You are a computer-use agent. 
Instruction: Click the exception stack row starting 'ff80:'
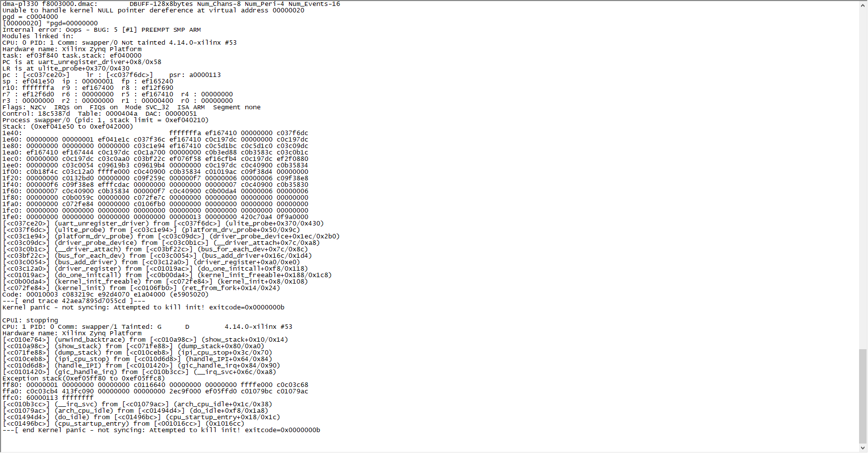point(155,385)
